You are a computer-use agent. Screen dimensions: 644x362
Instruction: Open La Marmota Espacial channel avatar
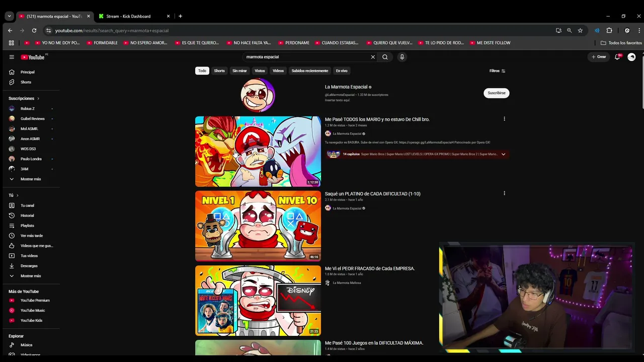(x=258, y=95)
